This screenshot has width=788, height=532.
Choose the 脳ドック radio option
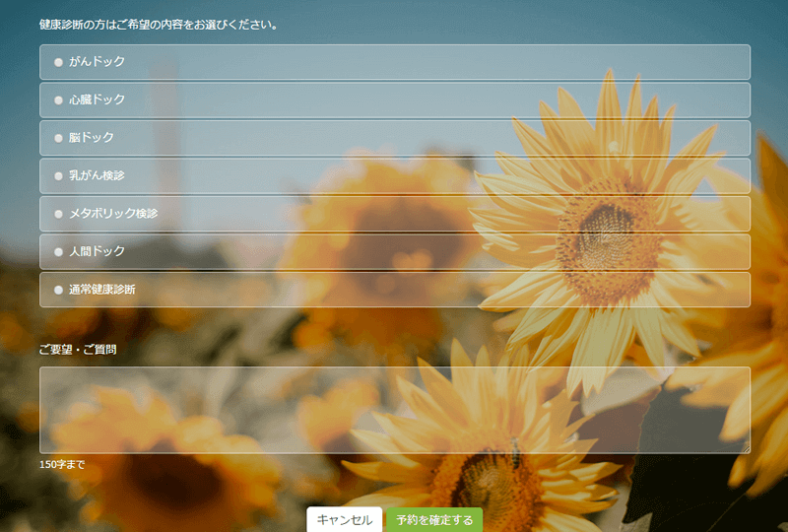(58, 138)
